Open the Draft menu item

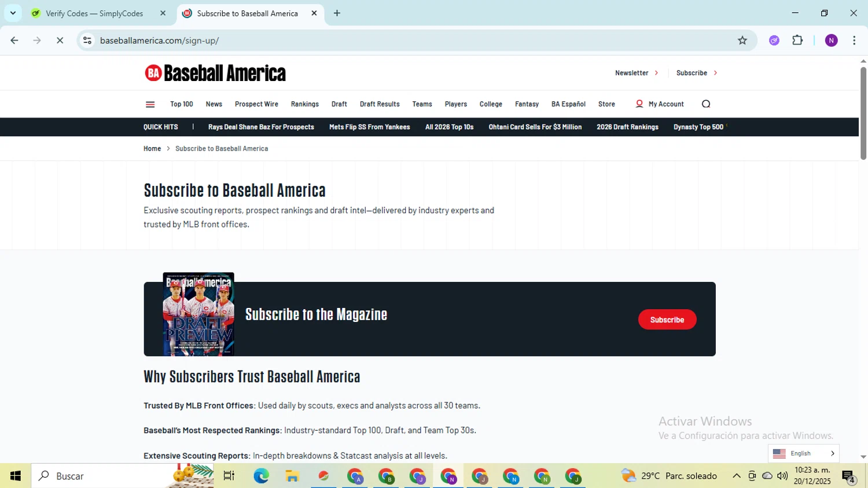[x=339, y=104]
